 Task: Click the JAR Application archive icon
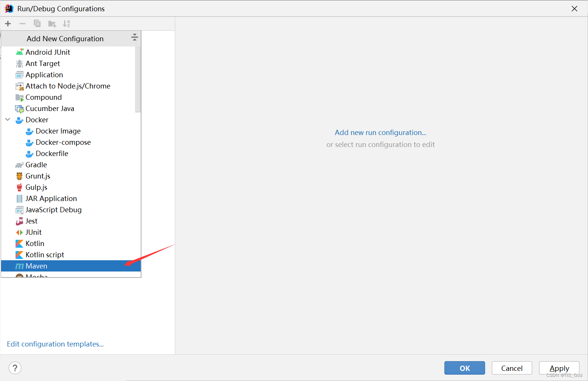[x=20, y=198]
